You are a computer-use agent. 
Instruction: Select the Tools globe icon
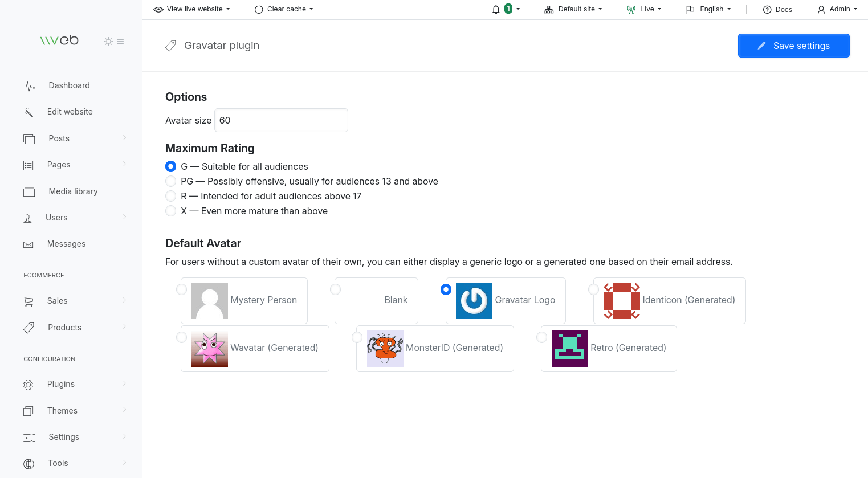tap(28, 463)
